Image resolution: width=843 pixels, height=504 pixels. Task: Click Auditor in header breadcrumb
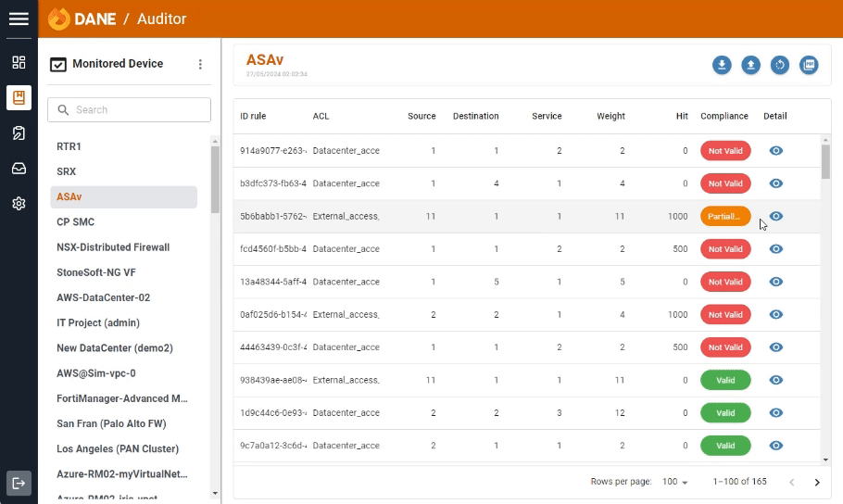click(x=161, y=19)
